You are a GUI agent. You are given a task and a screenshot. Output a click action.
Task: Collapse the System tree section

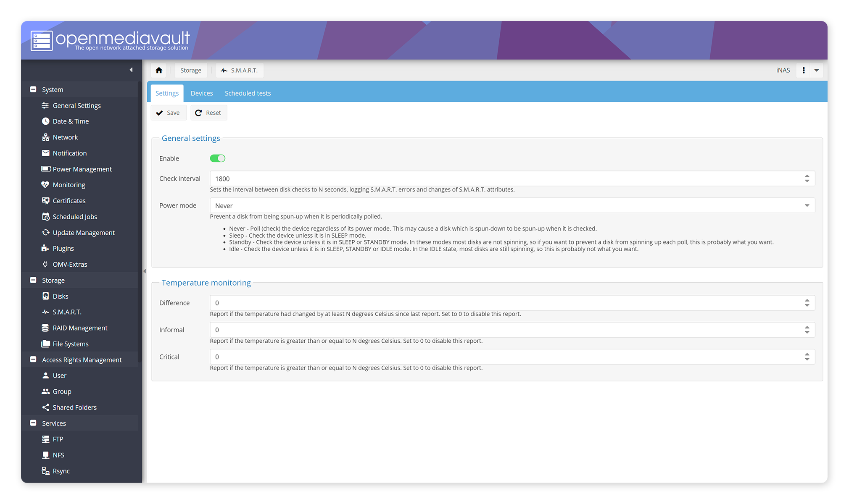[33, 89]
